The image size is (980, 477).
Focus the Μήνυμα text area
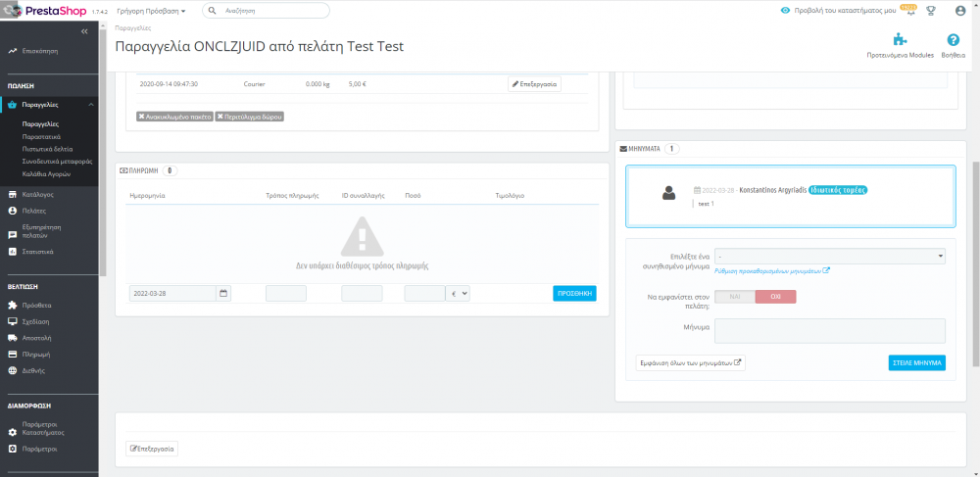[x=829, y=331]
